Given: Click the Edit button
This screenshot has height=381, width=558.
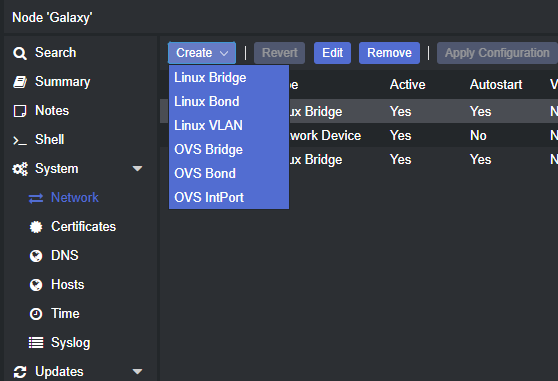Looking at the screenshot, I should point(332,53).
